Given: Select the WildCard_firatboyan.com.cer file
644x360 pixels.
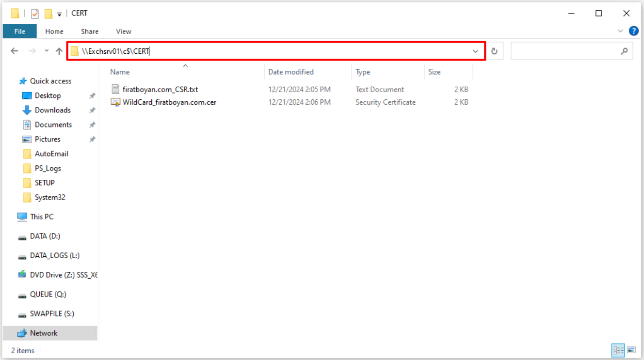Looking at the screenshot, I should 169,102.
